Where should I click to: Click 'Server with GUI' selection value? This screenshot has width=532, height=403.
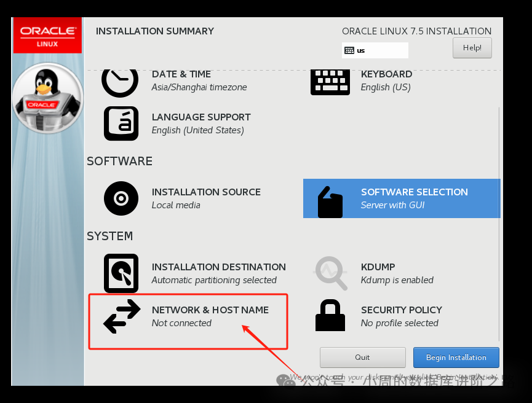tap(392, 205)
